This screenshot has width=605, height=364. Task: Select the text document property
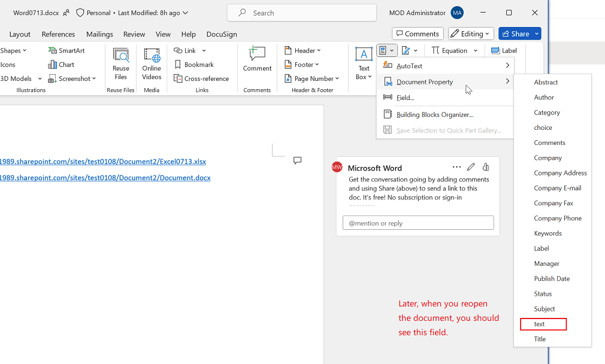click(x=543, y=324)
